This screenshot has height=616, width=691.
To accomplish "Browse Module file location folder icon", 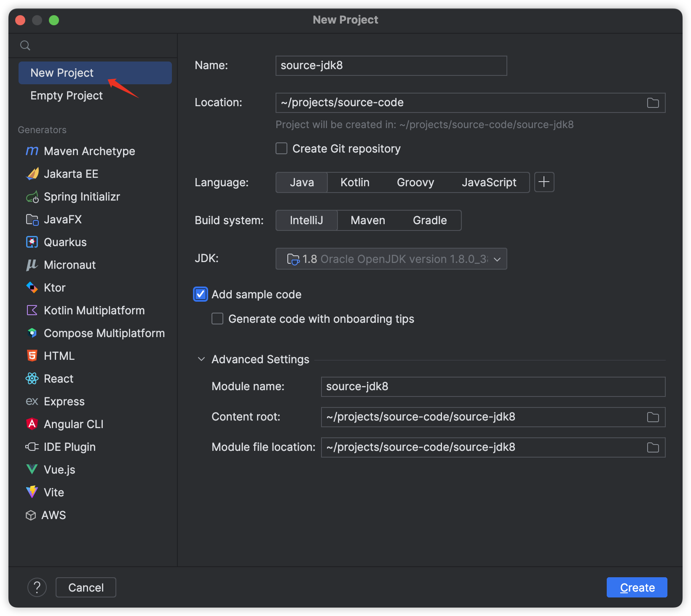I will [653, 447].
